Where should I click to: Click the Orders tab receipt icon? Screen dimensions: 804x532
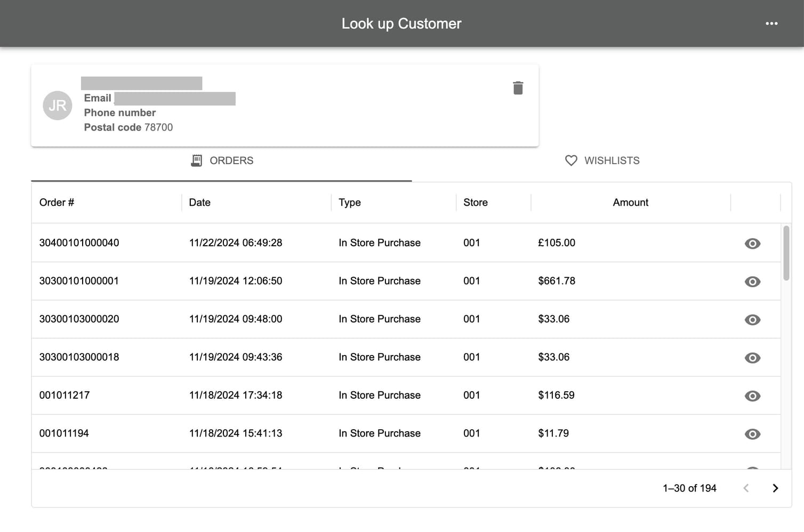[197, 160]
